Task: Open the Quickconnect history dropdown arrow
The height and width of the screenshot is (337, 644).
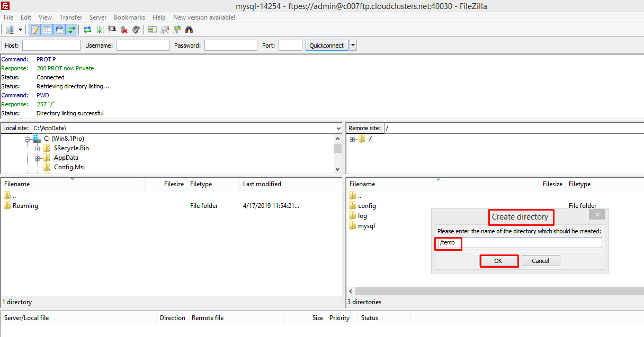Action: (x=353, y=45)
